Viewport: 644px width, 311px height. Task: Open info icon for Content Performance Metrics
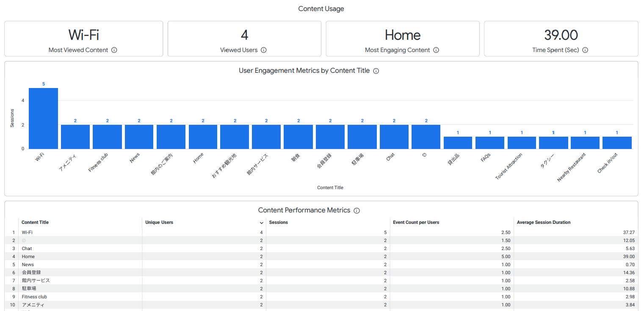[357, 211]
